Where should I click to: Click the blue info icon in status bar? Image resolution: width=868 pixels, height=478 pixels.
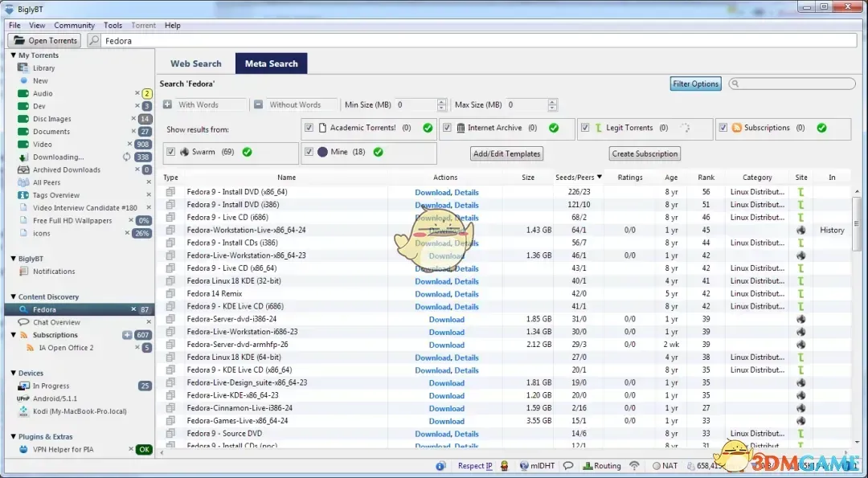(x=440, y=466)
